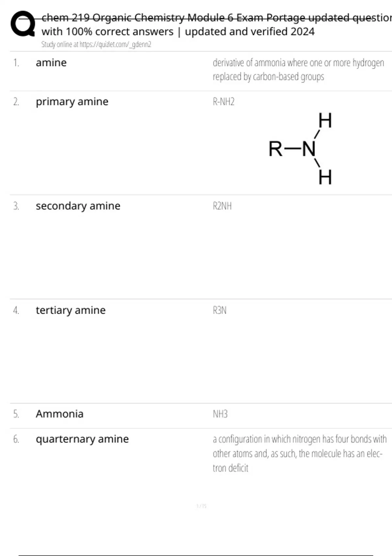Click the amine definition text
Screen dimensions: 392x556
298,69
